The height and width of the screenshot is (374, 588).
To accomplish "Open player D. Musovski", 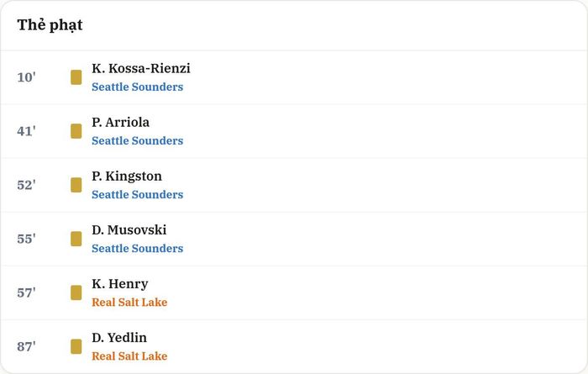I will point(129,230).
